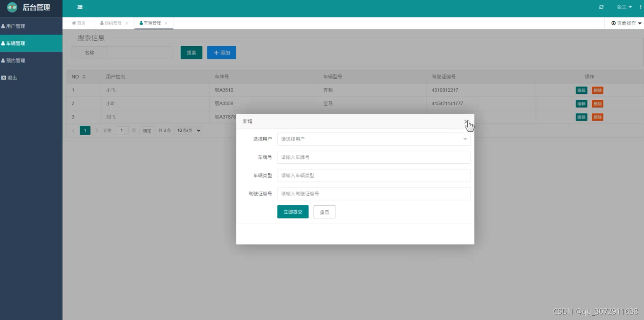This screenshot has height=320, width=644.
Task: Open 车辆管理 in sidebar
Action: 31,43
